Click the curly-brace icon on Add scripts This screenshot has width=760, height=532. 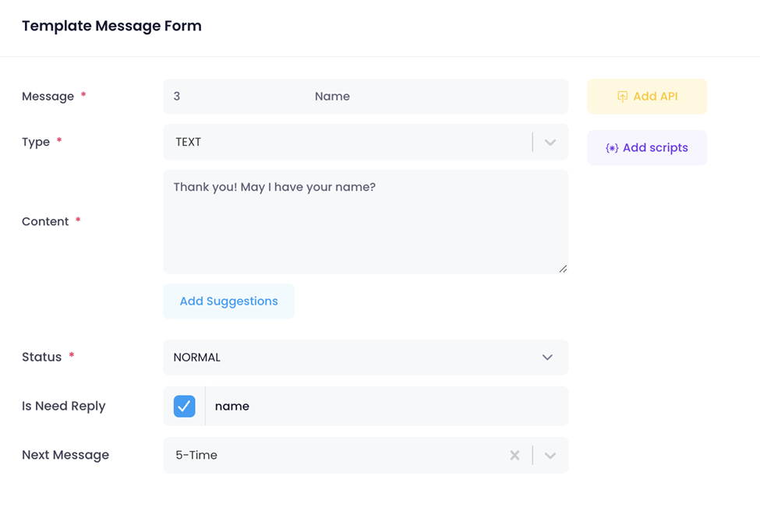(x=612, y=148)
